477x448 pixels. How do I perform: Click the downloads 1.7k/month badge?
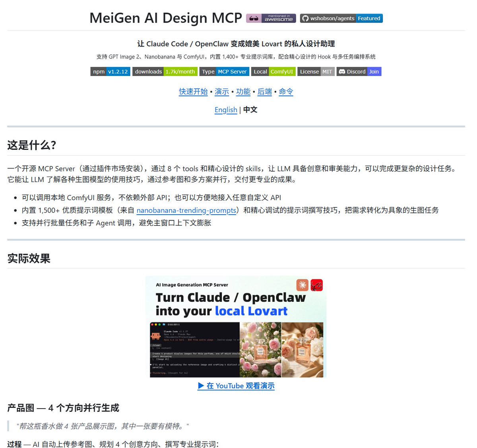tap(165, 72)
